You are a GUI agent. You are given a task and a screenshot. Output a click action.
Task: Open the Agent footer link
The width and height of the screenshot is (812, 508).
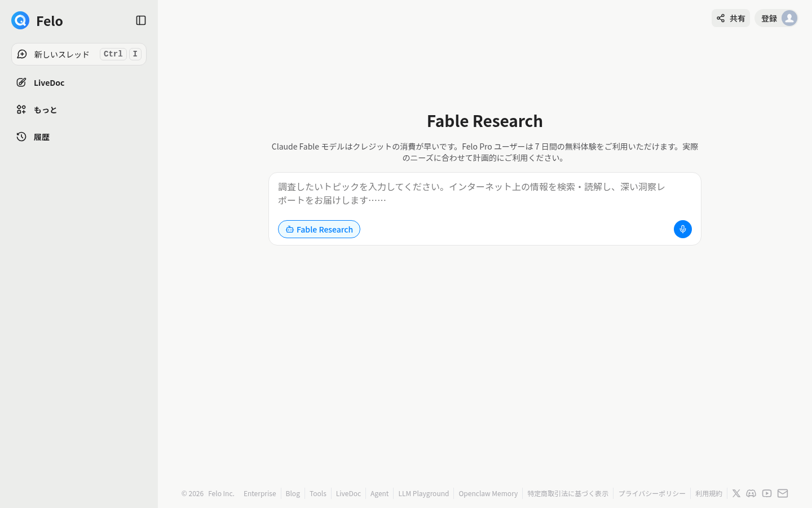click(379, 493)
